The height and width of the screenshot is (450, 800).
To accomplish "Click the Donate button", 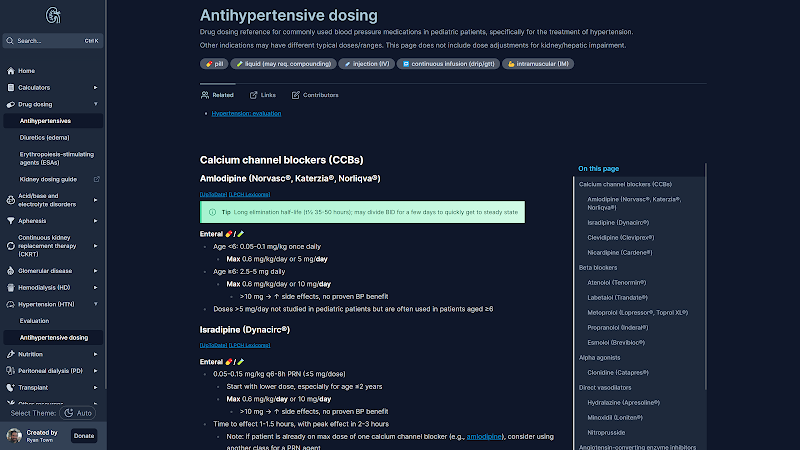I will [x=84, y=436].
